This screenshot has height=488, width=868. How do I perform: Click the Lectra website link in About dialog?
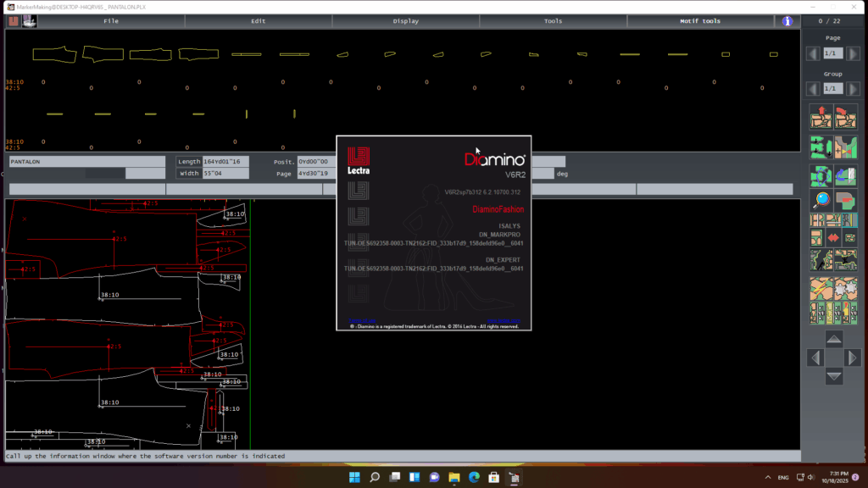coord(504,320)
